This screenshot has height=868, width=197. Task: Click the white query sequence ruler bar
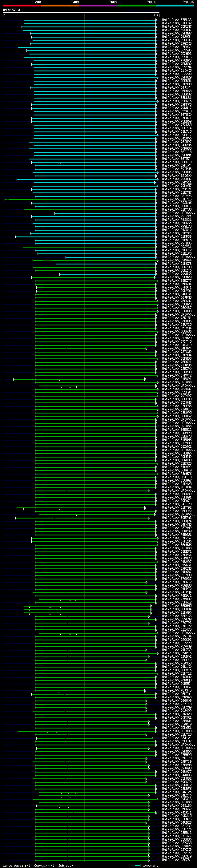(81, 12)
